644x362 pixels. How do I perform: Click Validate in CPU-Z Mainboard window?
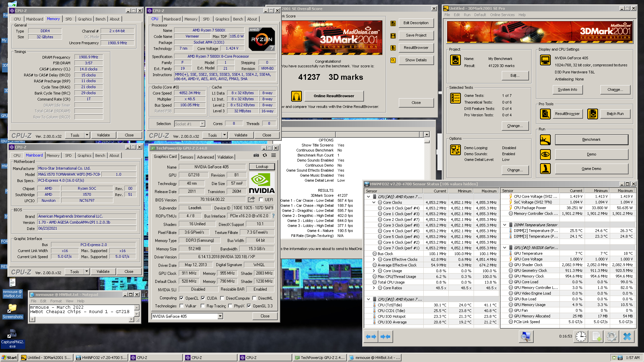(x=103, y=271)
